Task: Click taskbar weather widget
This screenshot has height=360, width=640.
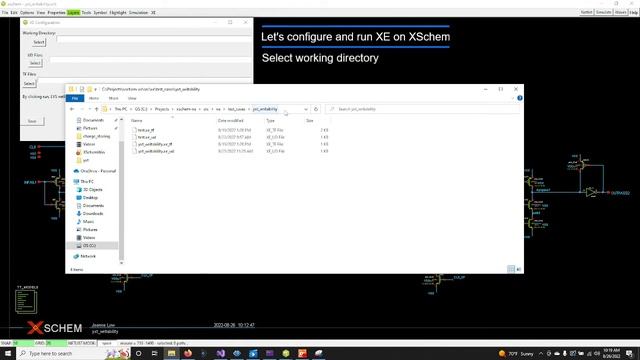Action: (516, 353)
